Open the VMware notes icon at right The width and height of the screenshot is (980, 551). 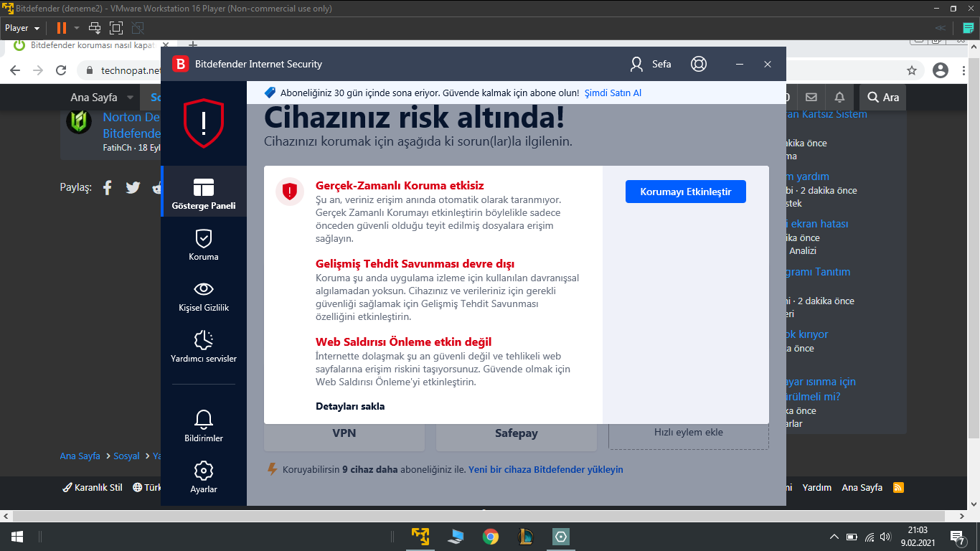(x=969, y=28)
